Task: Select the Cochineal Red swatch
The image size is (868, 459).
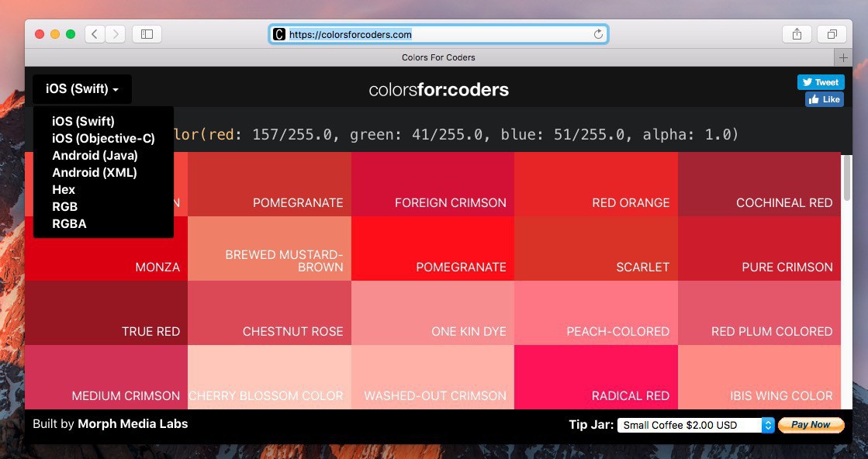Action: pos(759,185)
